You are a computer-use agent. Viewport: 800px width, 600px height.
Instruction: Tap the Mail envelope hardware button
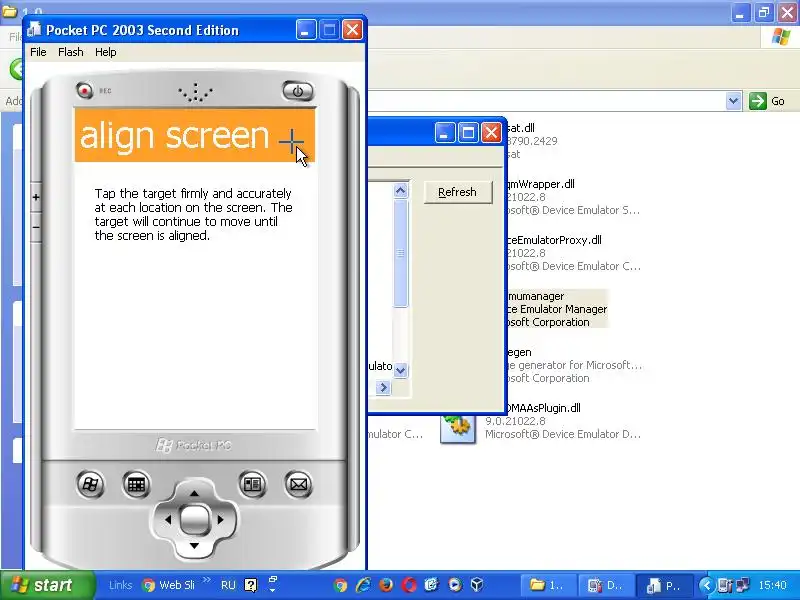pyautogui.click(x=298, y=484)
